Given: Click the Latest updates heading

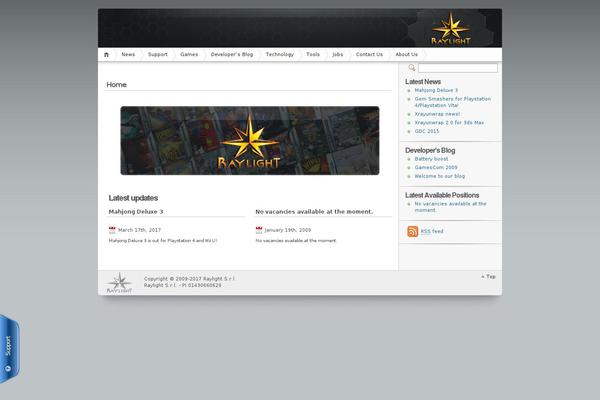Looking at the screenshot, I should [133, 198].
